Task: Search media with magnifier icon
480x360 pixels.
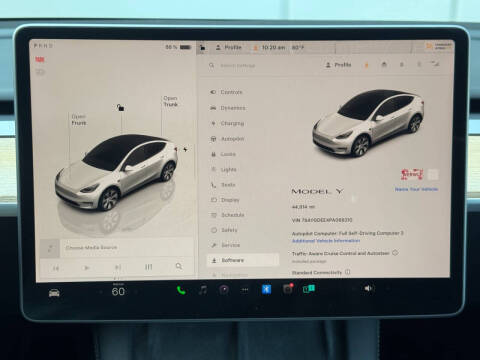Action: pyautogui.click(x=179, y=266)
